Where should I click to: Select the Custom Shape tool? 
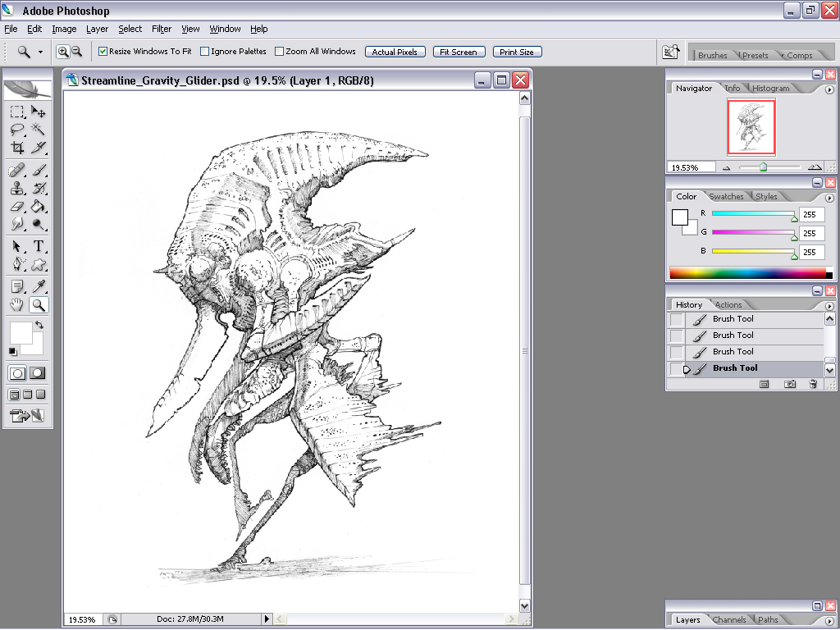(38, 264)
